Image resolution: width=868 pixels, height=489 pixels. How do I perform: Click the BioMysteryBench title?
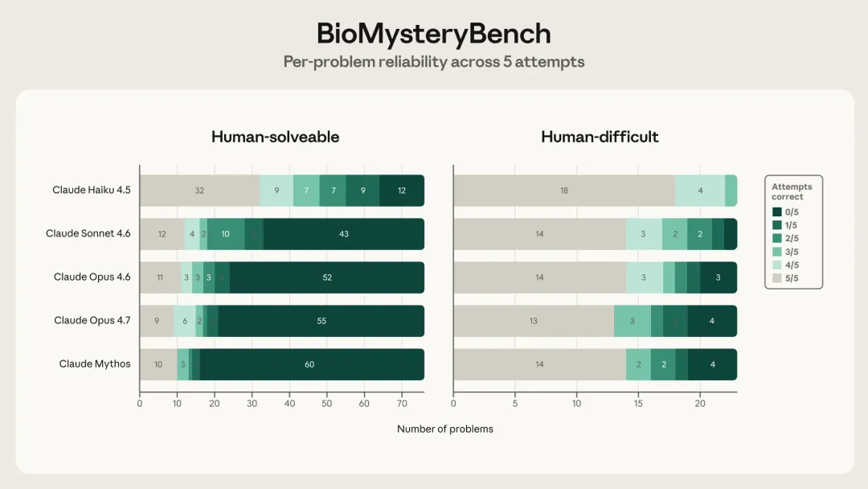(434, 34)
